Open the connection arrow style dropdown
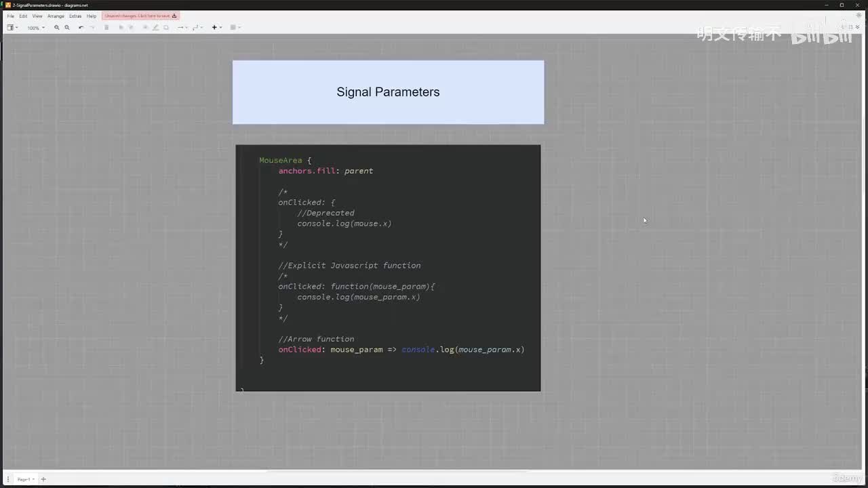This screenshot has width=868, height=488. [181, 28]
